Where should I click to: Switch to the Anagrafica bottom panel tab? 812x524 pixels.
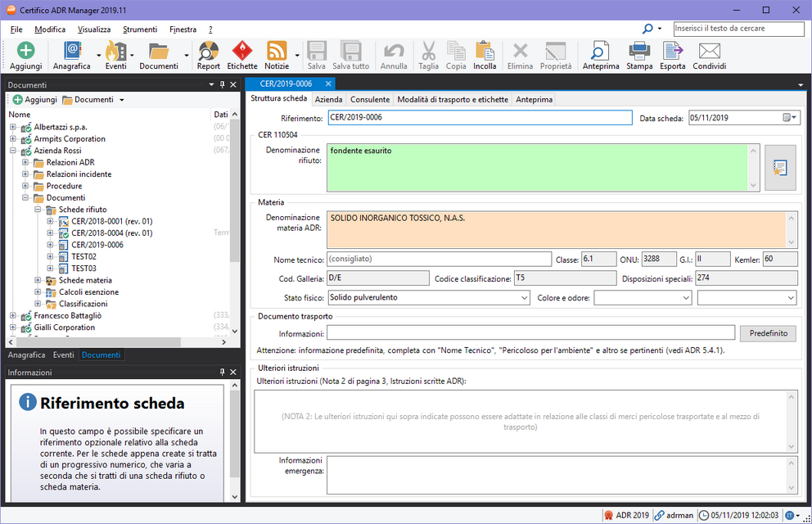point(26,355)
